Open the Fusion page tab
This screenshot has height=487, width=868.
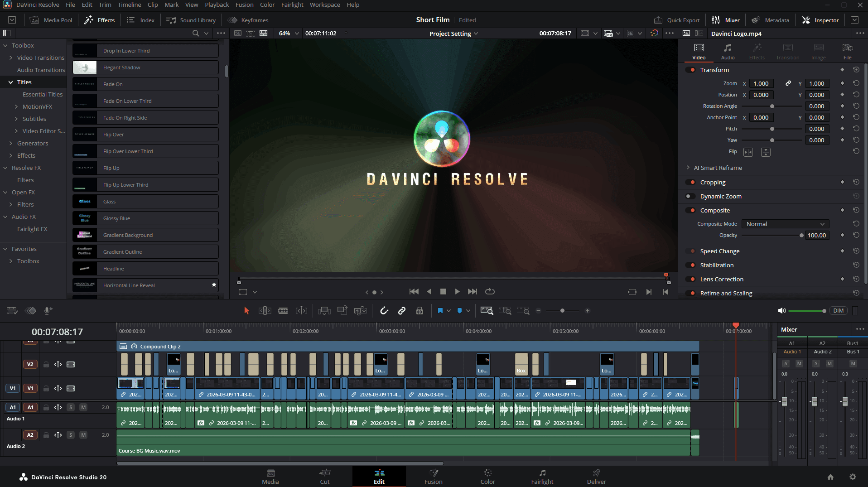coord(433,477)
